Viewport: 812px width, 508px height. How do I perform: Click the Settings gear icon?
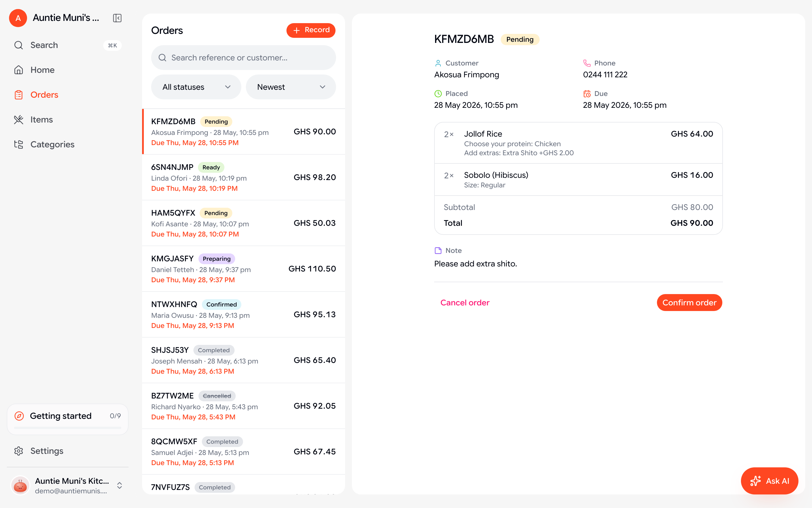pos(18,451)
